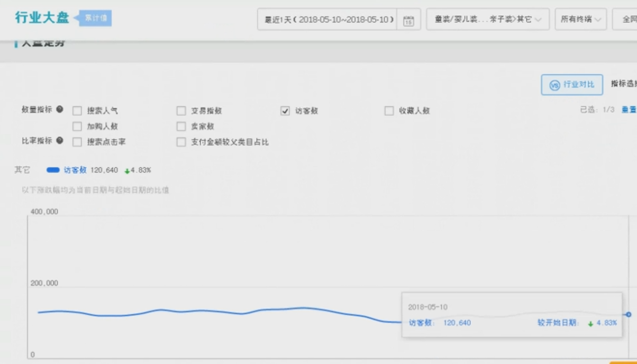
Task: Click the 其它 label before the legend
Action: point(22,170)
